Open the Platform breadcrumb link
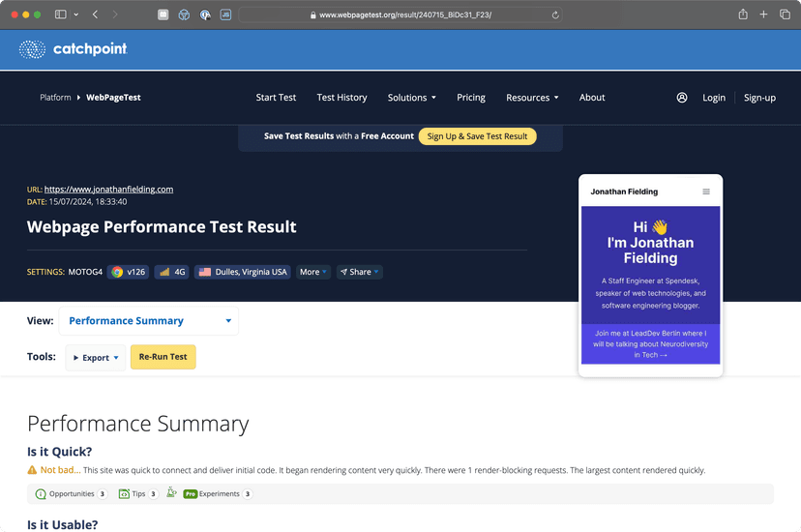Viewport: 801px width, 532px height. 55,98
